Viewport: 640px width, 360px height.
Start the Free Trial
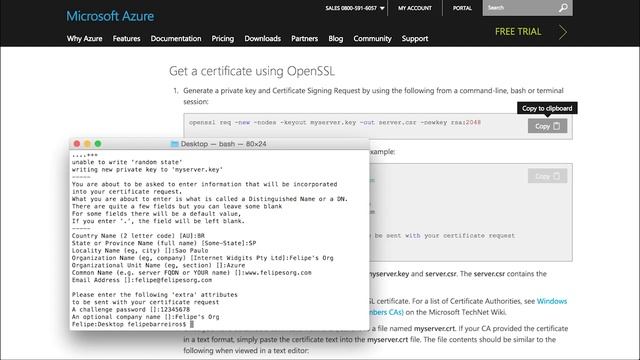pos(518,31)
